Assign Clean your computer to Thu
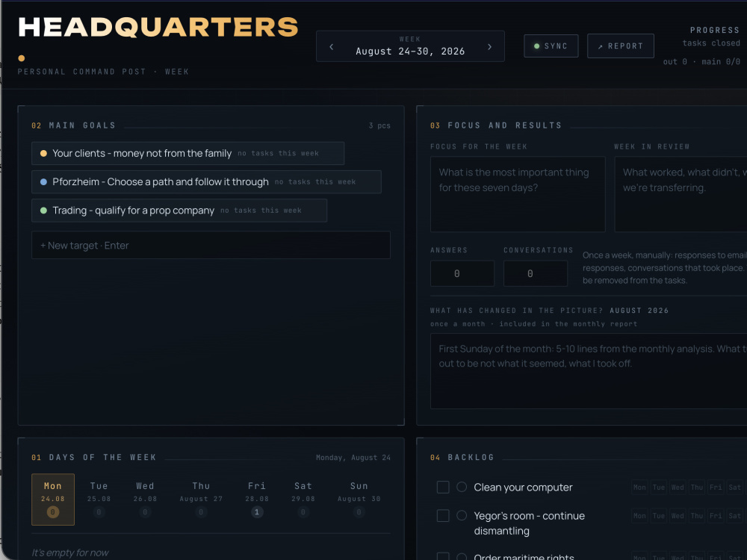Screen dimensions: 747x560 697,487
